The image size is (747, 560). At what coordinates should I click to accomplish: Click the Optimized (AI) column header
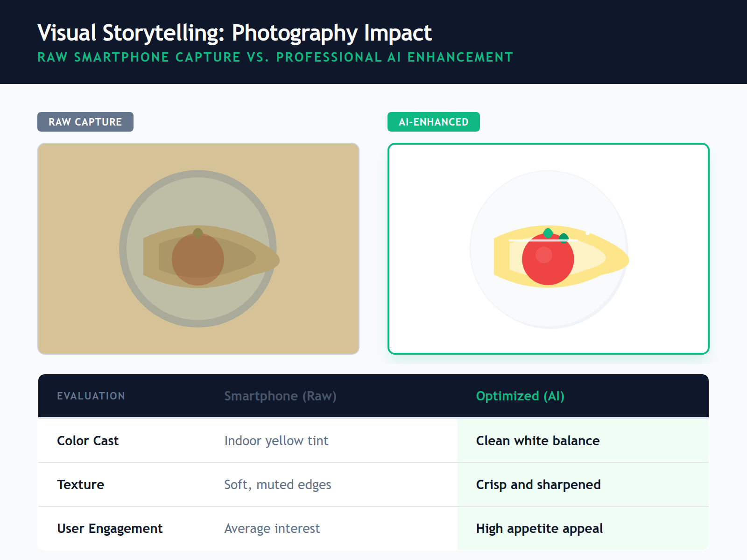520,396
